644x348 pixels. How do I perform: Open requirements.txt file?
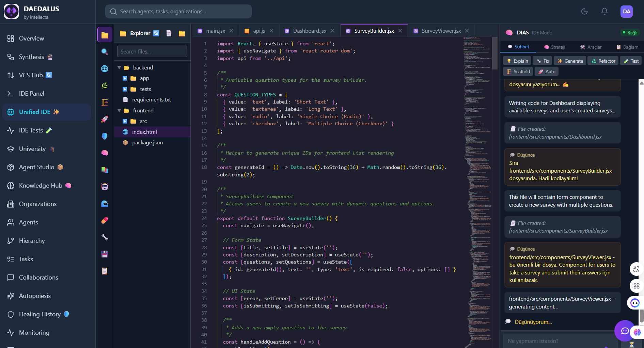(152, 100)
